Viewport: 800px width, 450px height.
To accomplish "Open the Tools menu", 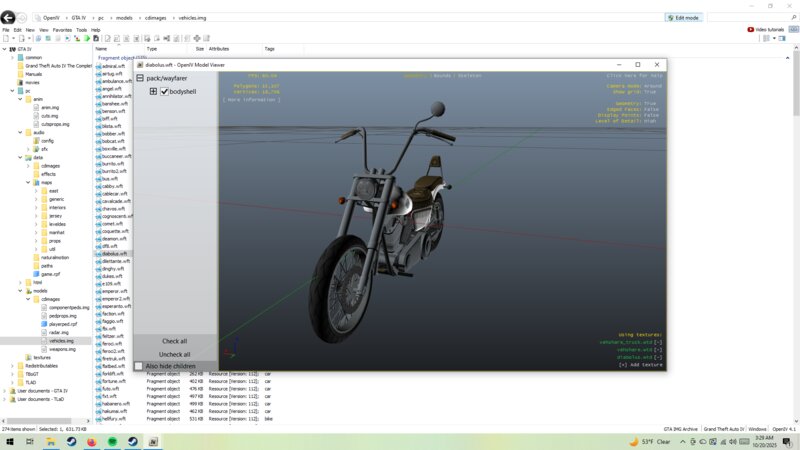I will tap(81, 30).
